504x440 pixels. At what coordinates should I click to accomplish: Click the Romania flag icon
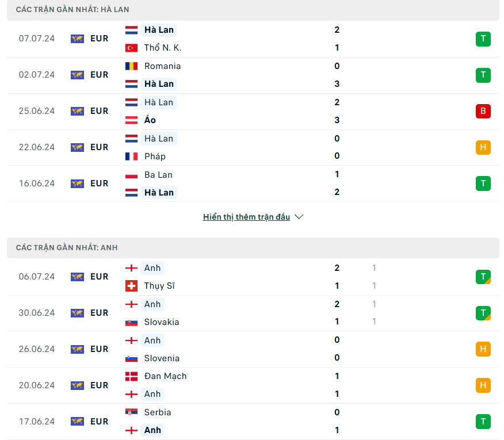(x=131, y=66)
